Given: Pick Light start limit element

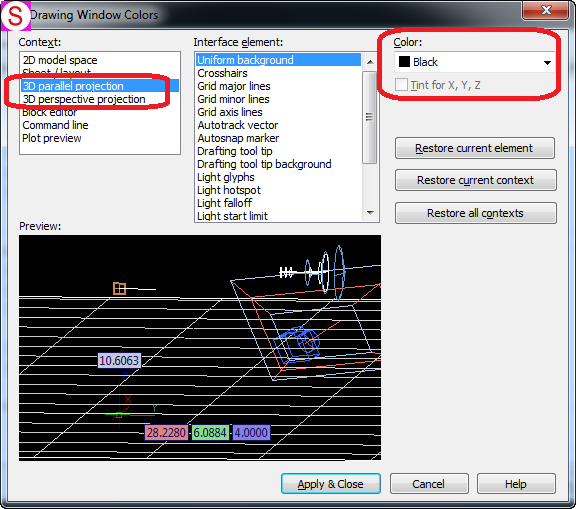Looking at the screenshot, I should coord(278,216).
